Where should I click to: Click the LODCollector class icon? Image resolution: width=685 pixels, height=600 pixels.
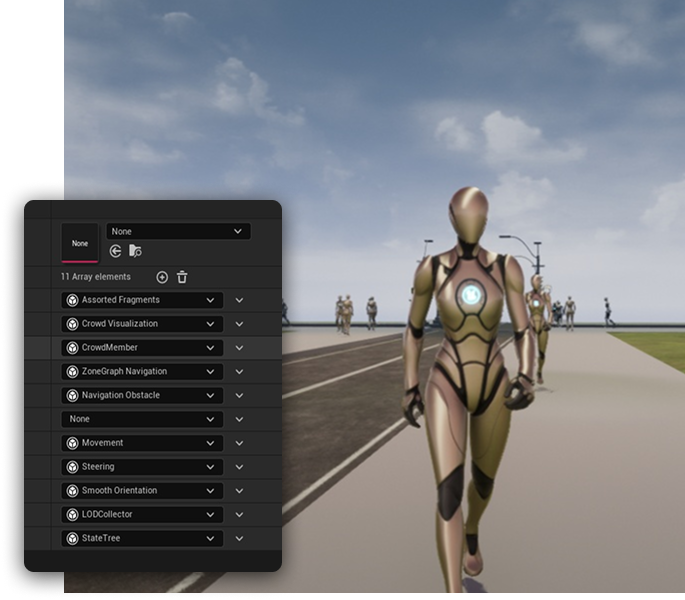[72, 514]
